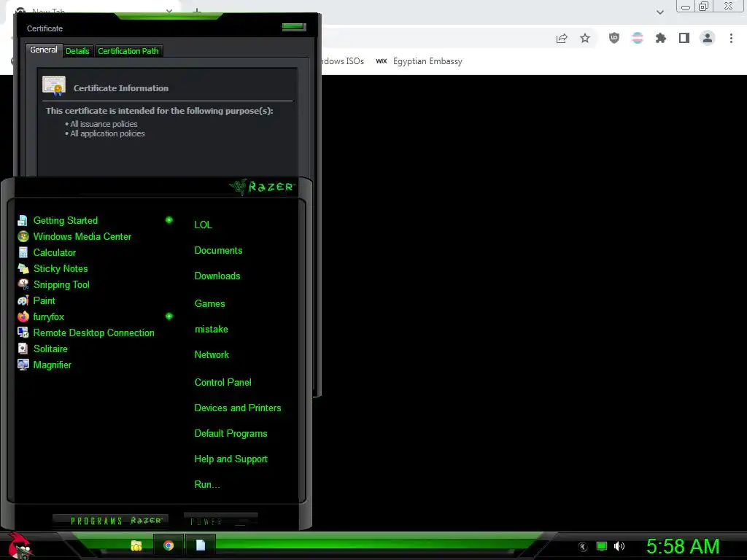This screenshot has height=560, width=747.
Task: Expand furryfox jump list arrow
Action: click(169, 316)
